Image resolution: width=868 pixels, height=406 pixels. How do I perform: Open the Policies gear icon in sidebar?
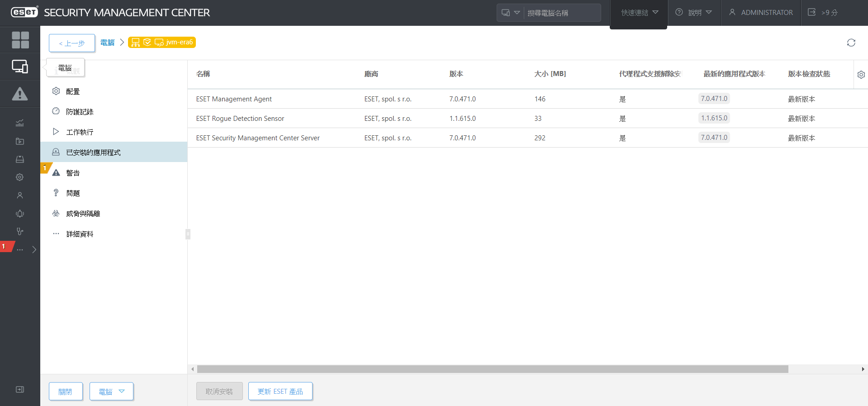click(x=20, y=177)
